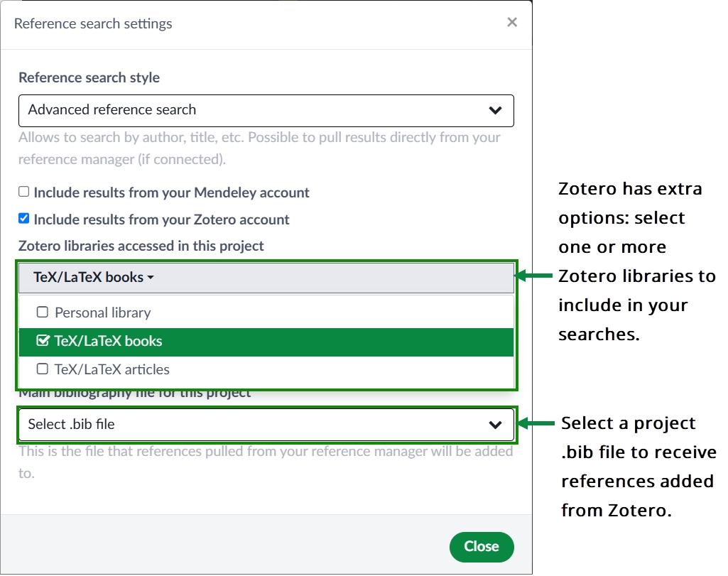Screen dimensions: 728x576
Task: Open the Reference search style dropdown
Action: (266, 110)
